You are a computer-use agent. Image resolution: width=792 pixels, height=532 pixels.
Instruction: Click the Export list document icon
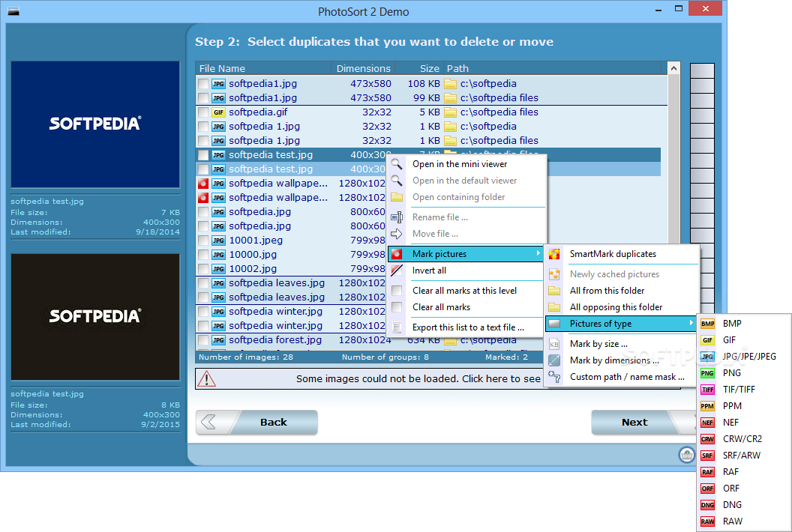tap(397, 327)
